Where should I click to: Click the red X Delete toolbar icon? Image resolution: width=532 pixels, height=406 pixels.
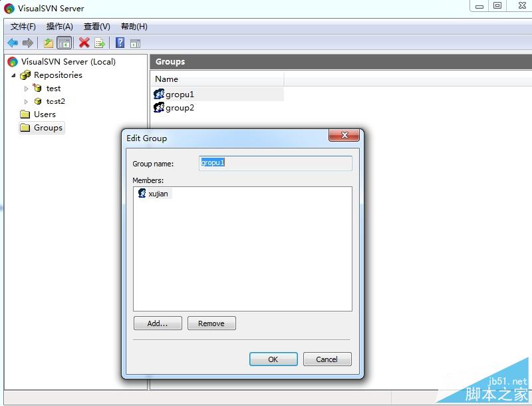pos(84,43)
